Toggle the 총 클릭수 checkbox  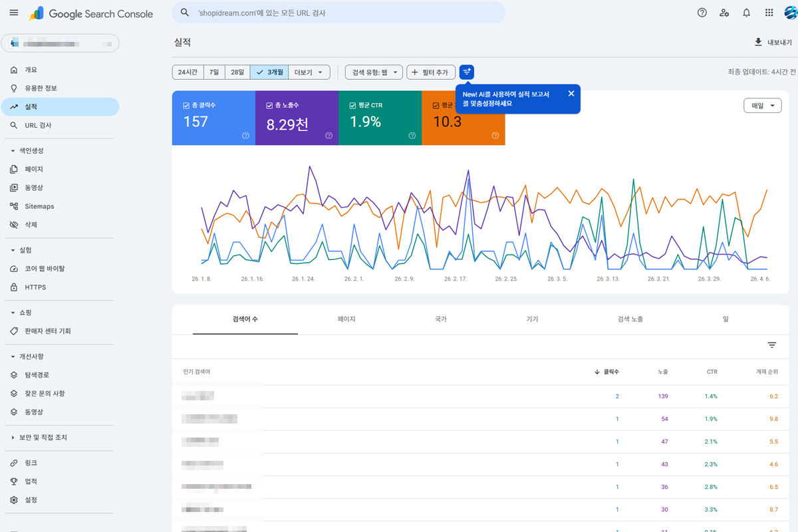pyautogui.click(x=186, y=105)
